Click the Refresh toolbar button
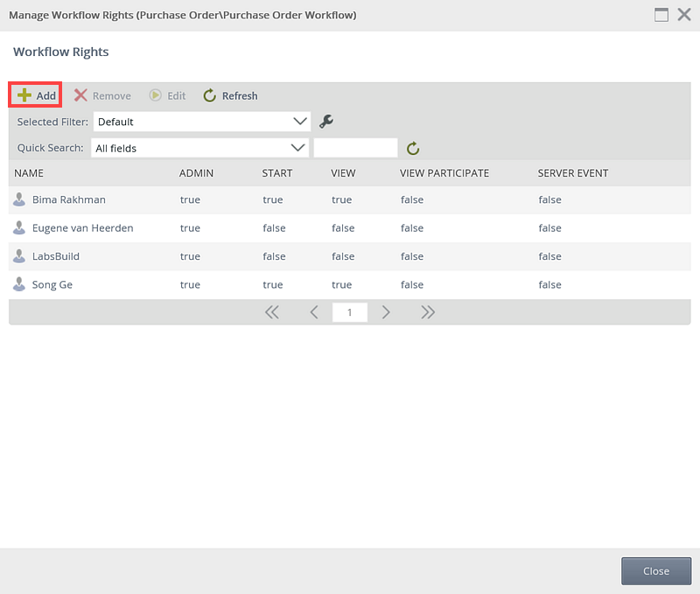This screenshot has height=594, width=700. tap(231, 95)
